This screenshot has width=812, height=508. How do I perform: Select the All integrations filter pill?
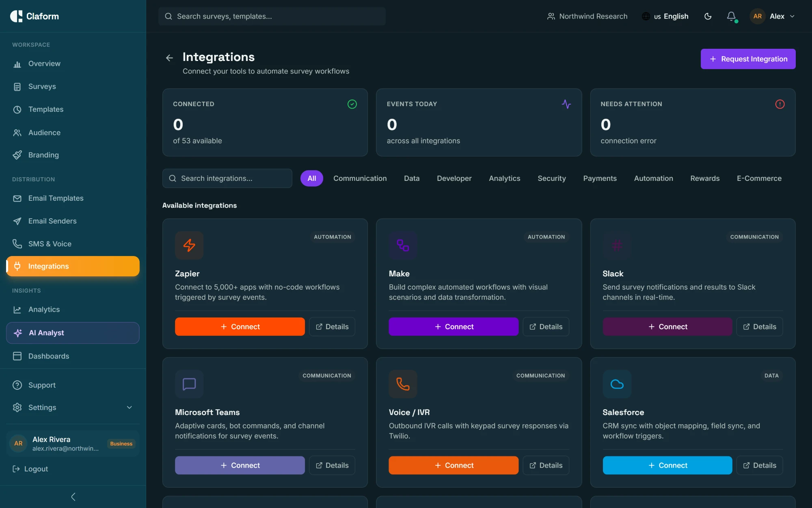pyautogui.click(x=311, y=178)
